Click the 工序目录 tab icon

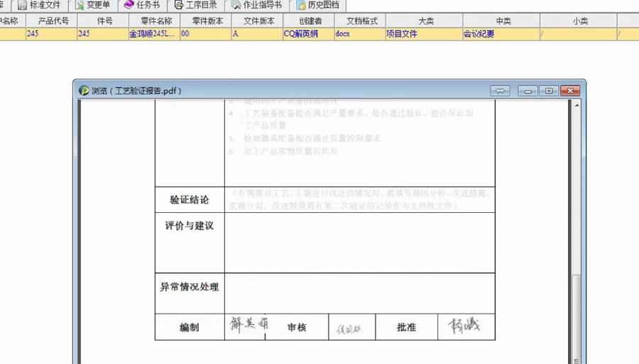click(x=179, y=5)
